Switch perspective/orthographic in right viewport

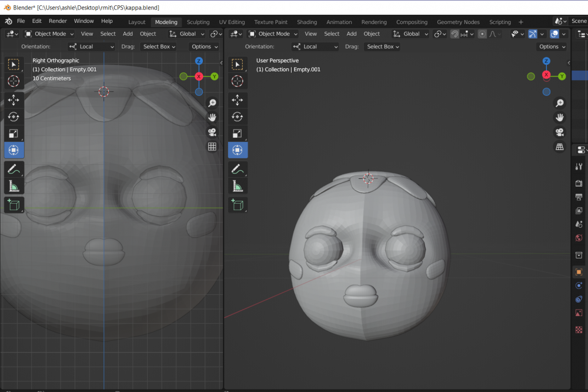pyautogui.click(x=560, y=147)
